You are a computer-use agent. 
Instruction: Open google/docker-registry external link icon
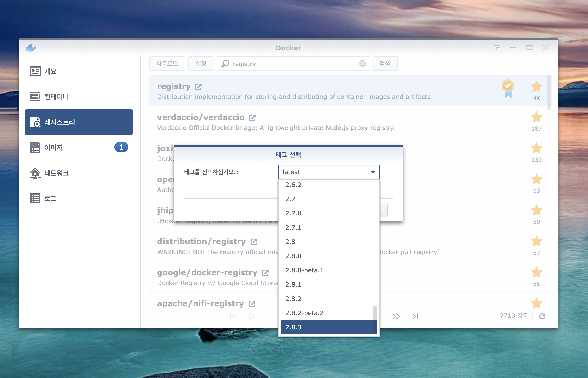point(265,273)
